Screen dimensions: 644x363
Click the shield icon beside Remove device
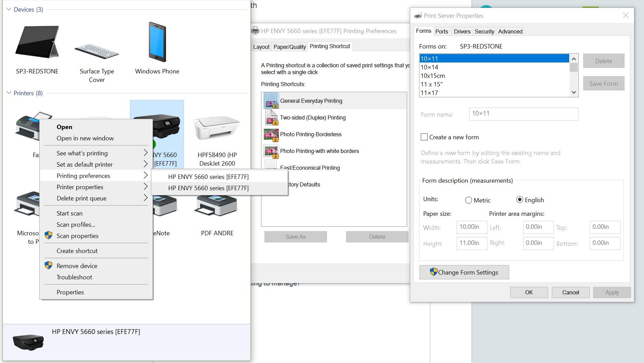48,265
